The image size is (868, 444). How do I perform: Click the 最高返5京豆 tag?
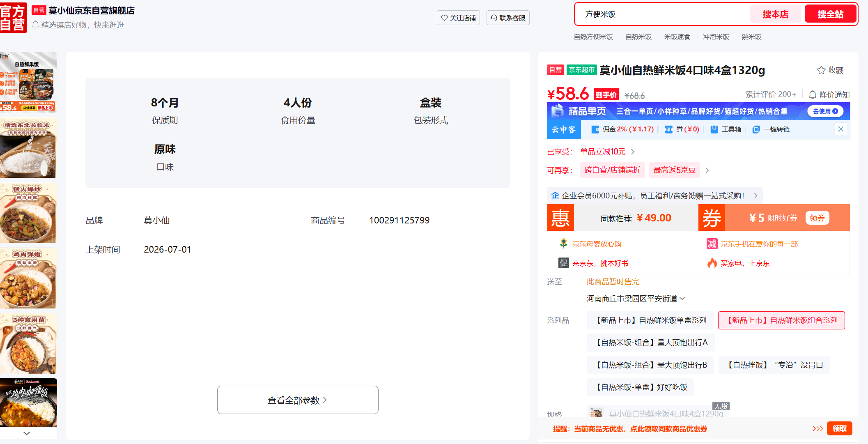pyautogui.click(x=674, y=170)
